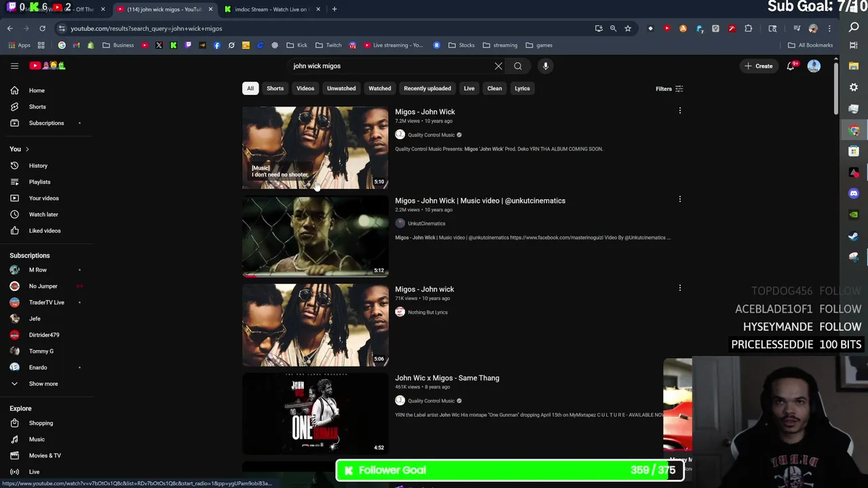Expand the You section chevron
Viewport: 868px width, 488px height.
27,149
